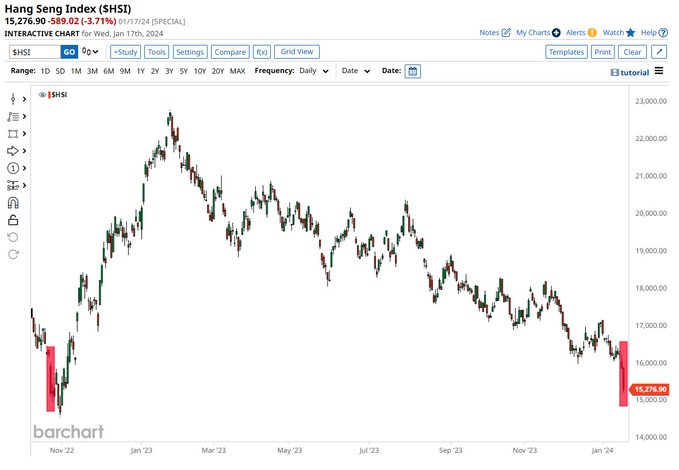Open the Tools button
The image size is (679, 470).
pyautogui.click(x=156, y=52)
